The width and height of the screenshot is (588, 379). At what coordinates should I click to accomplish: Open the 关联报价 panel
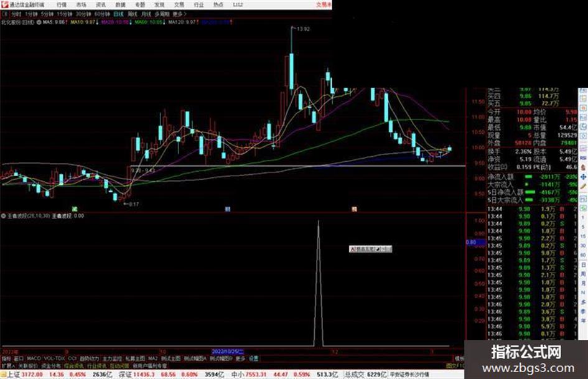click(28, 366)
